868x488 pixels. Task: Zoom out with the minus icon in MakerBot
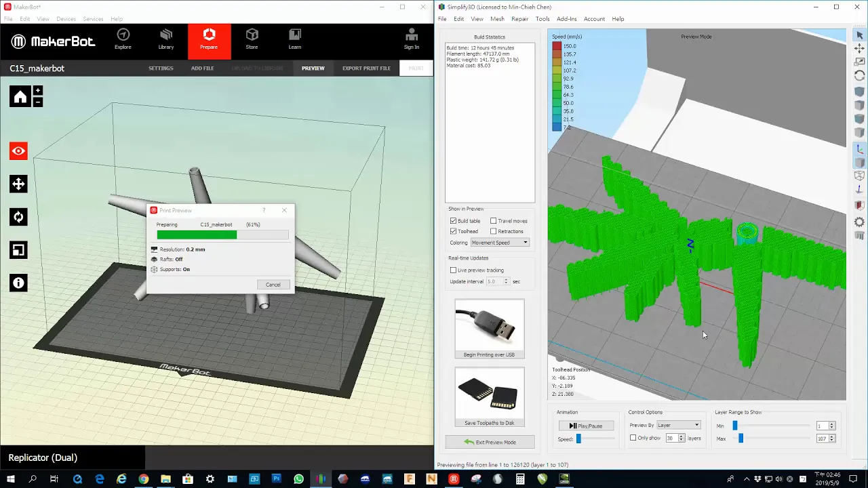38,102
